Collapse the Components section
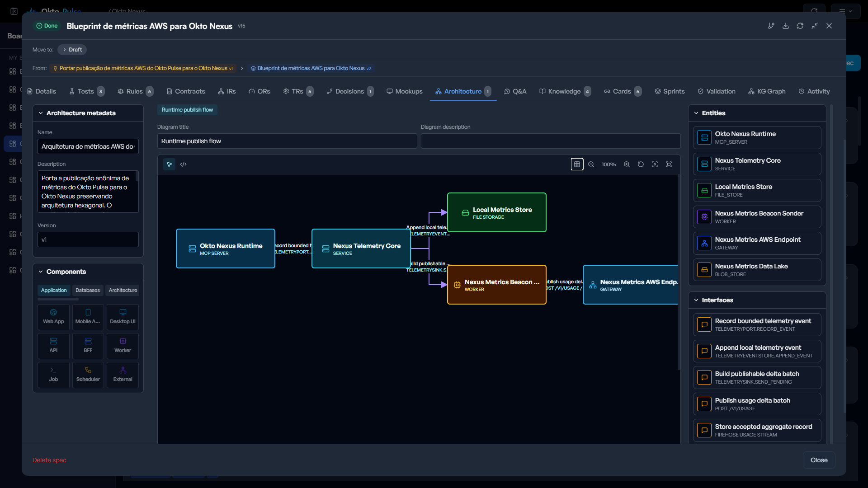This screenshot has width=868, height=488. coord(88,272)
